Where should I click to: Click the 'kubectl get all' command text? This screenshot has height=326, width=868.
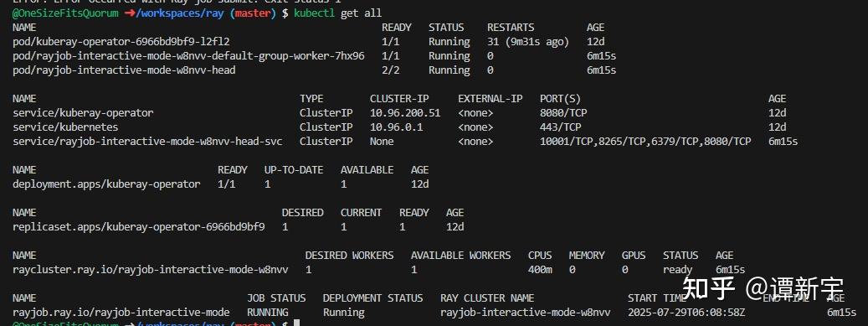click(337, 13)
